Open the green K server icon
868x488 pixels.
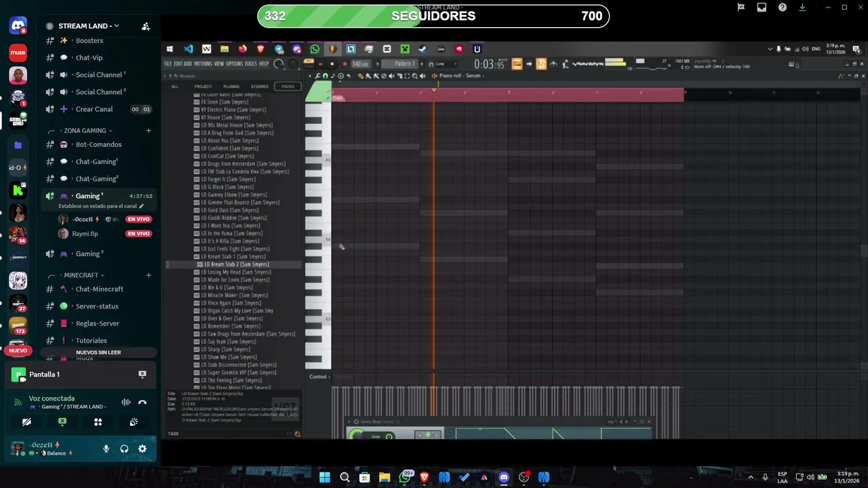18,190
